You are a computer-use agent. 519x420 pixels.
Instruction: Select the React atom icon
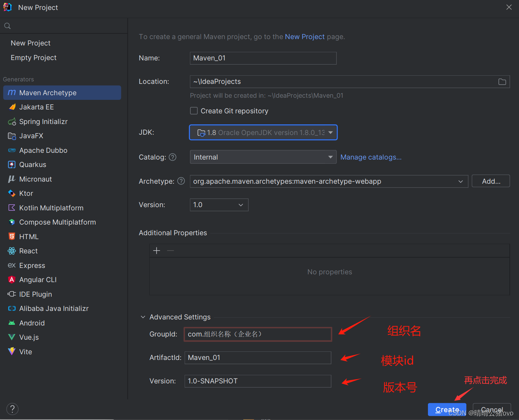coord(12,251)
